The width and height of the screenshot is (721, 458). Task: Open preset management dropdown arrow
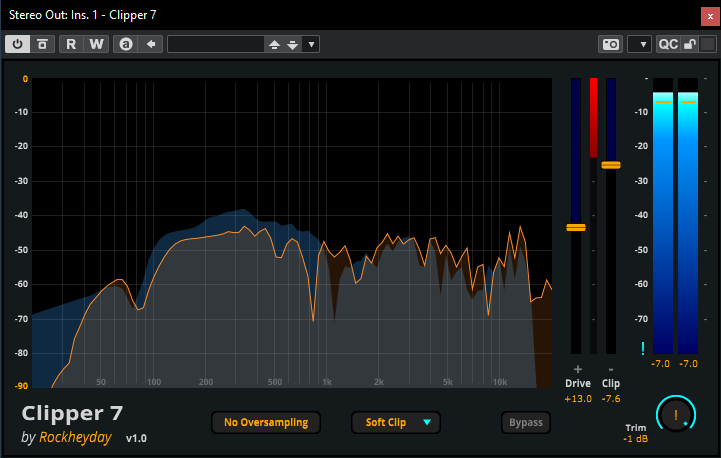(x=311, y=45)
